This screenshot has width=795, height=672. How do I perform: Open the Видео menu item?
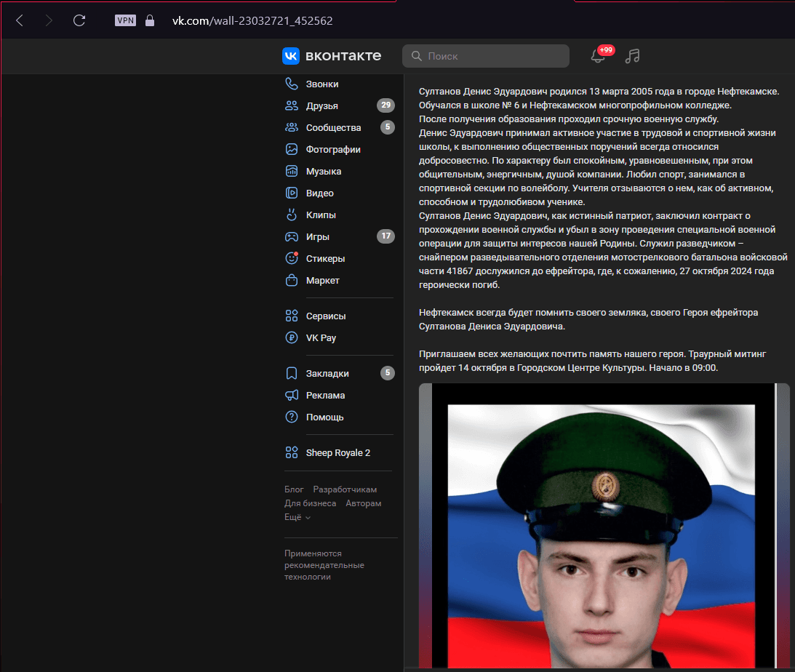[320, 193]
